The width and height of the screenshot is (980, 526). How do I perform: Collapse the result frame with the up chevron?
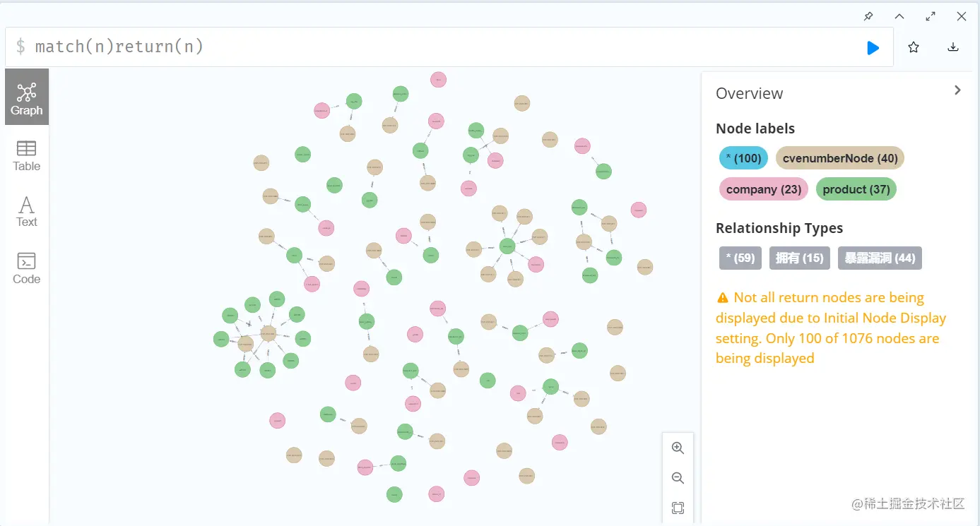pos(899,16)
